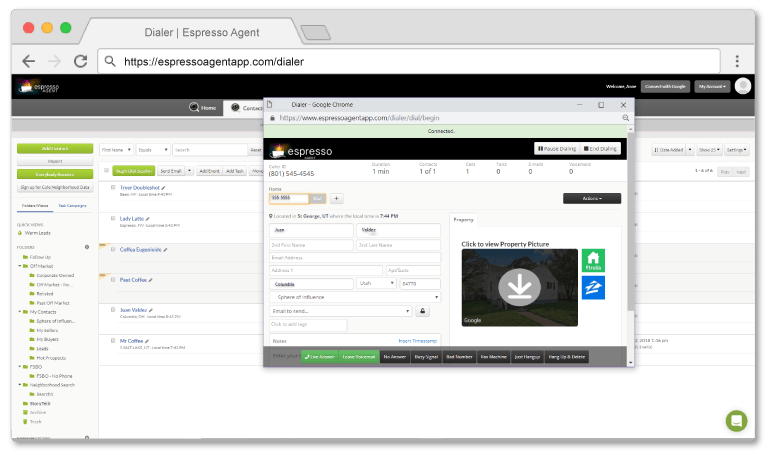The height and width of the screenshot is (464, 777).
Task: Click the Warm Leads flame icon
Action: (20, 233)
